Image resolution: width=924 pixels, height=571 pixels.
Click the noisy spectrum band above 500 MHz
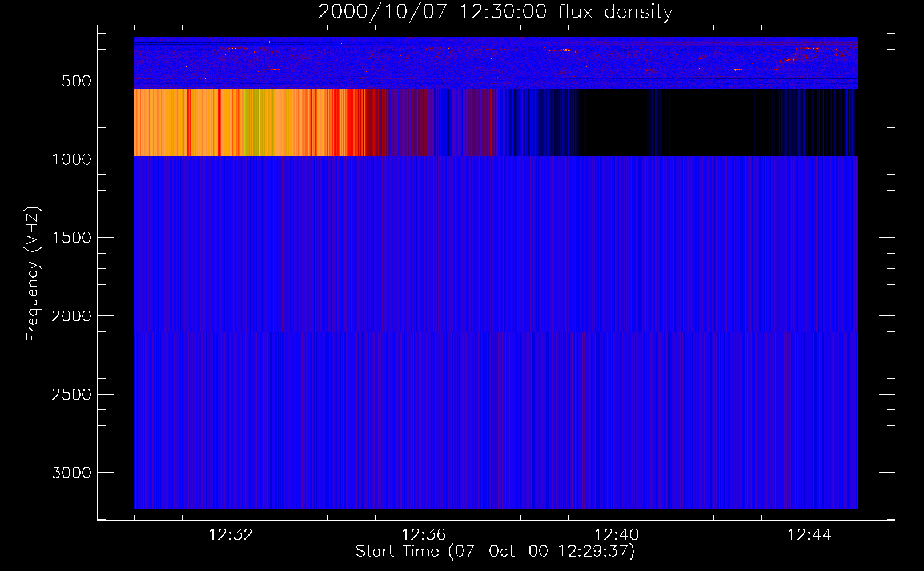pos(496,63)
